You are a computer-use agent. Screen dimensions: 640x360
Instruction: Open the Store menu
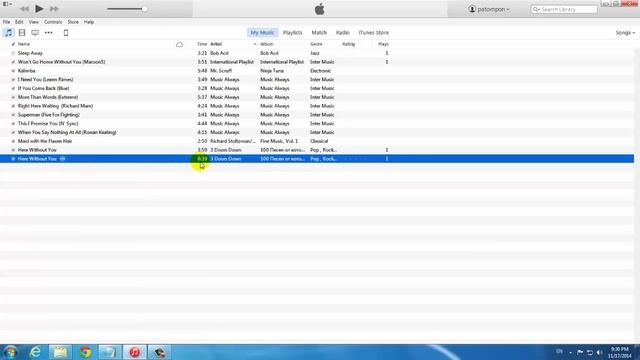pos(73,22)
